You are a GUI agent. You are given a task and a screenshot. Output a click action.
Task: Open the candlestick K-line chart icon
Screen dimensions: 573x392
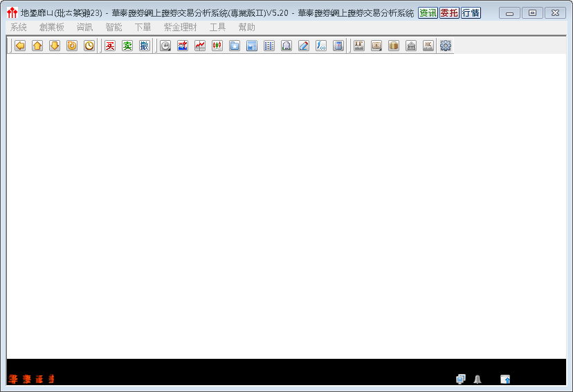pyautogui.click(x=217, y=46)
